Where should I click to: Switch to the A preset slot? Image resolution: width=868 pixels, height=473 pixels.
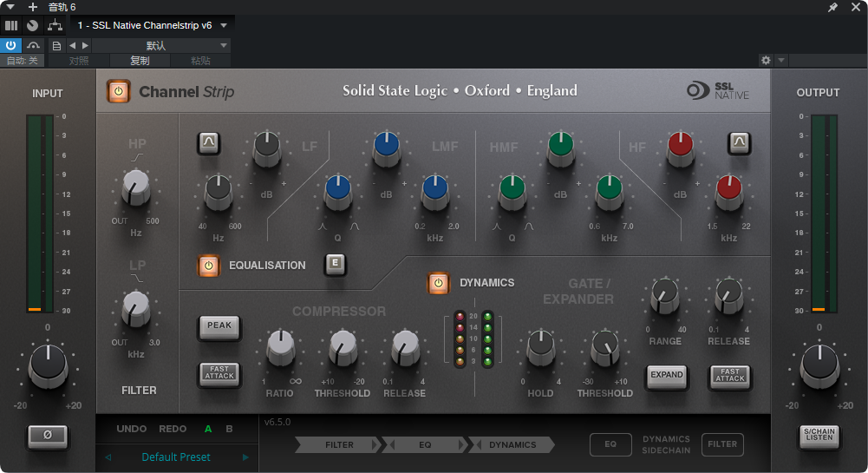tap(208, 429)
